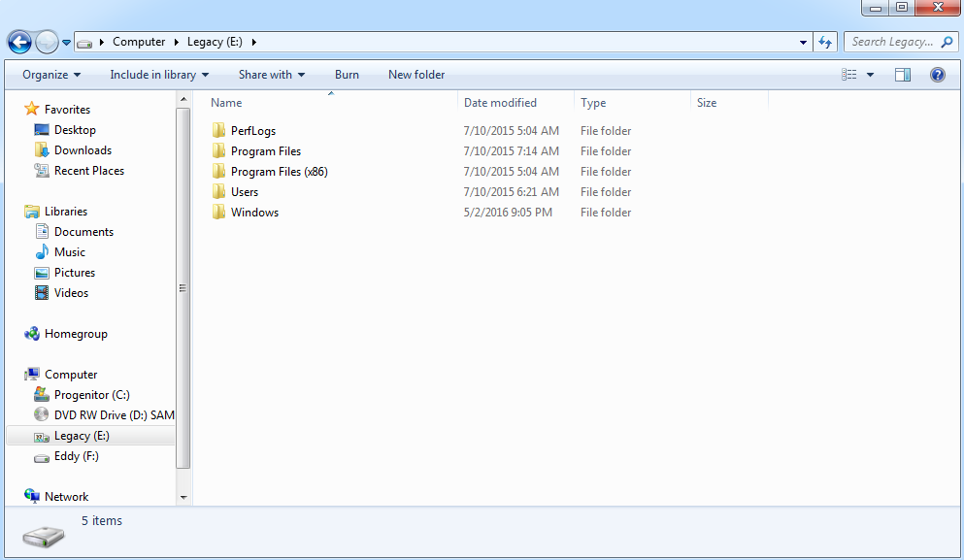Click the Refresh button next to address bar

pos(825,42)
